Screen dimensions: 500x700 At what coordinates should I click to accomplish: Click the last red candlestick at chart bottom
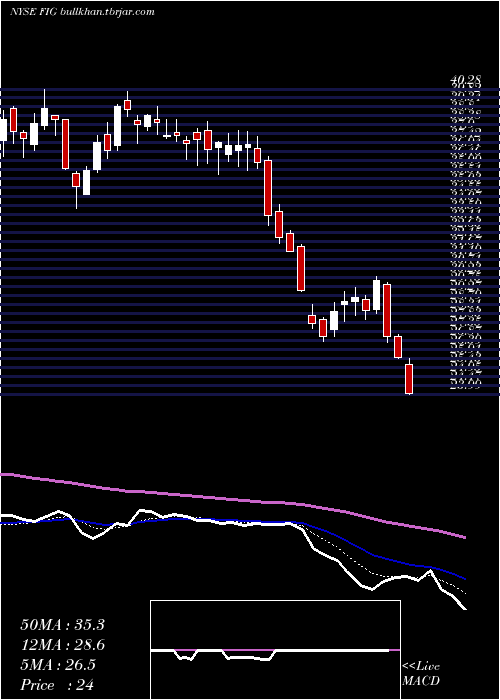(409, 379)
